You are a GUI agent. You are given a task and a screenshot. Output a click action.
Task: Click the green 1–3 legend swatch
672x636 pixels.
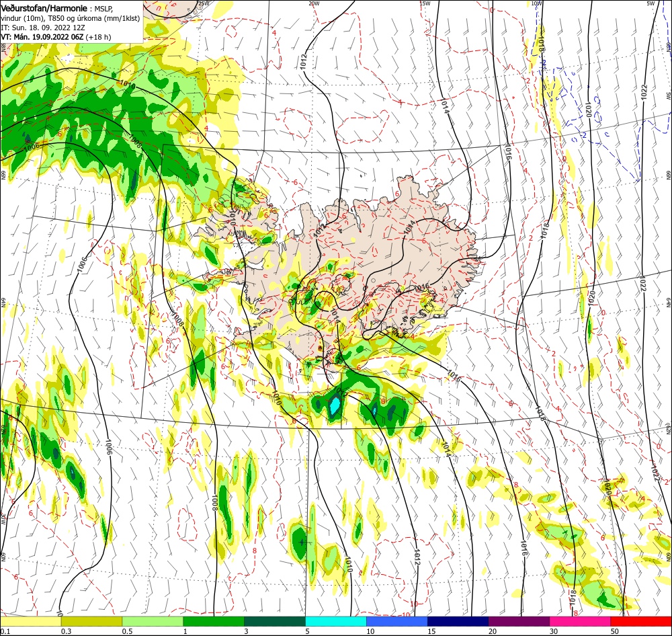tap(214, 621)
